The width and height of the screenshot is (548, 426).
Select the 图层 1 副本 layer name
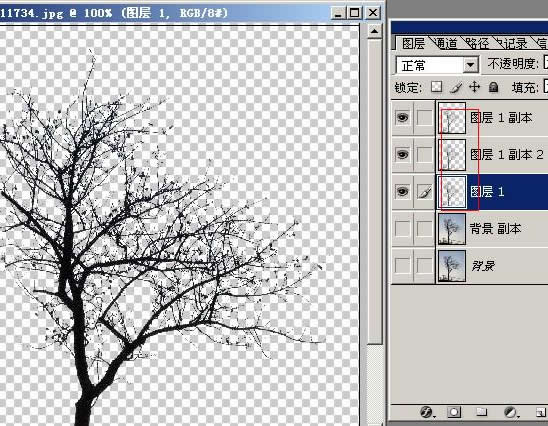pyautogui.click(x=501, y=118)
